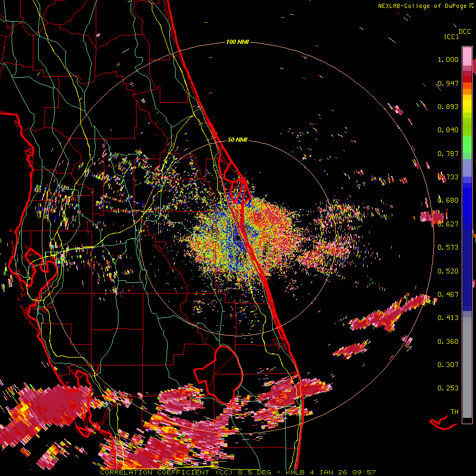Click the 0.680 scale value
Screen dimensions: 476x476
(448, 200)
